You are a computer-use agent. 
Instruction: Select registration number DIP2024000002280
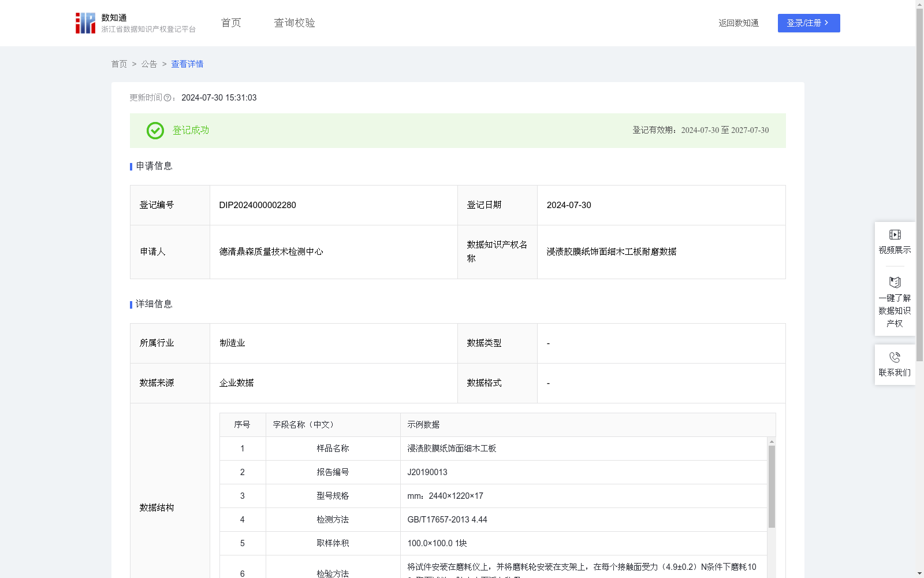click(258, 205)
